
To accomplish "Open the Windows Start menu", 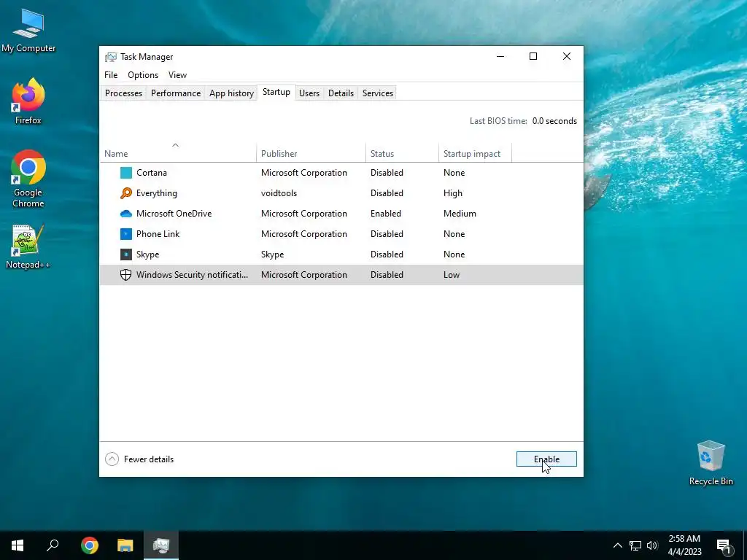I will [18, 545].
